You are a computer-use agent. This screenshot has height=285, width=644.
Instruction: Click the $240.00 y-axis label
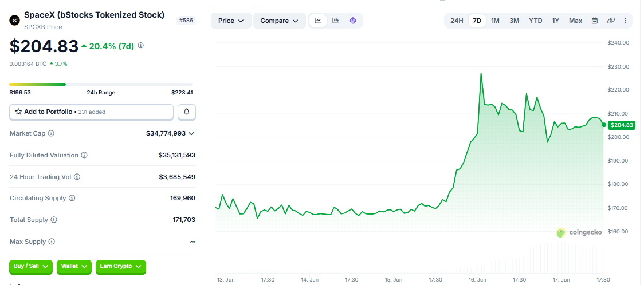pos(618,43)
